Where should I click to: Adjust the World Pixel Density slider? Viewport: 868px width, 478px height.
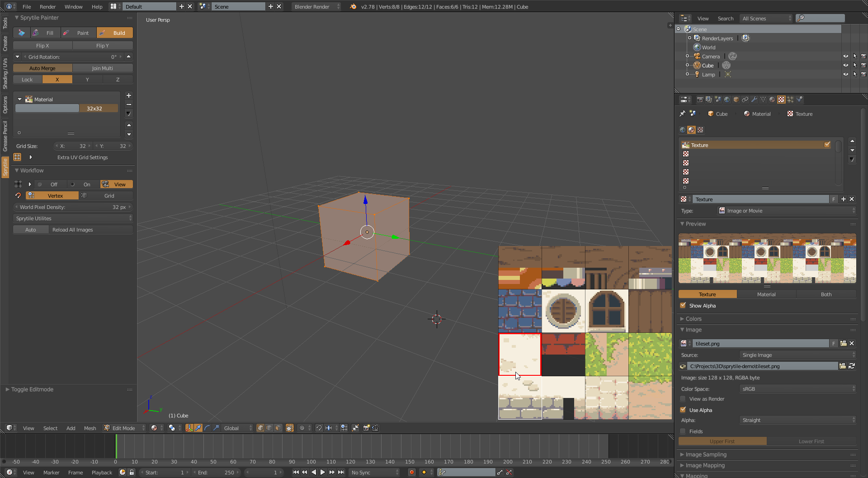(73, 207)
